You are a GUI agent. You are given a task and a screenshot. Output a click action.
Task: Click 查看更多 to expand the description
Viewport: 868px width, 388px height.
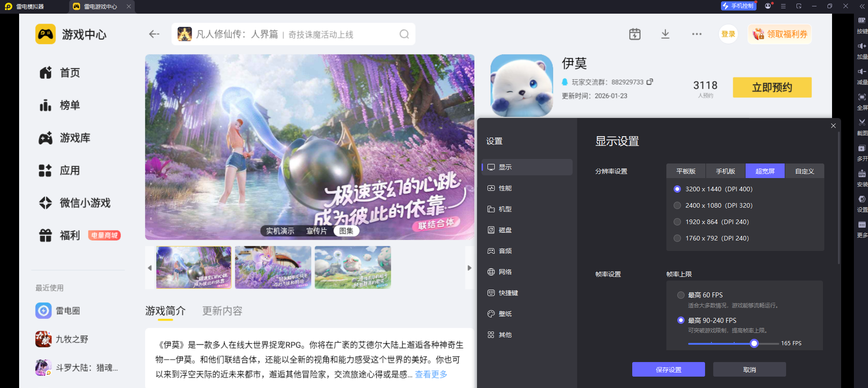tap(431, 374)
